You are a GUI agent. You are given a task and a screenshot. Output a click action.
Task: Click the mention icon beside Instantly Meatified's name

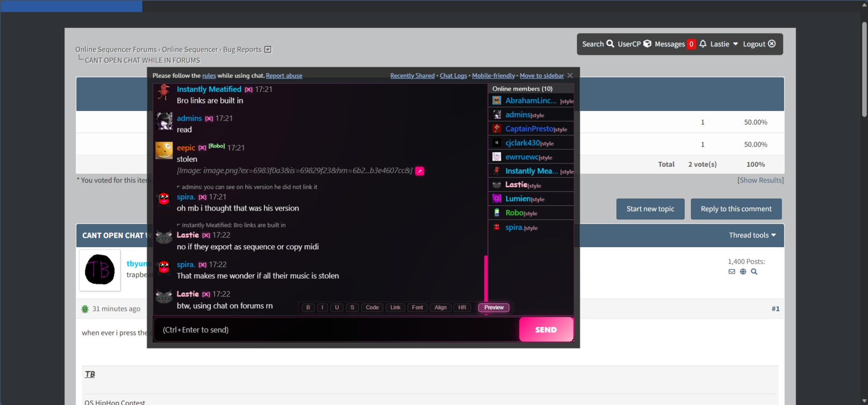tap(248, 90)
